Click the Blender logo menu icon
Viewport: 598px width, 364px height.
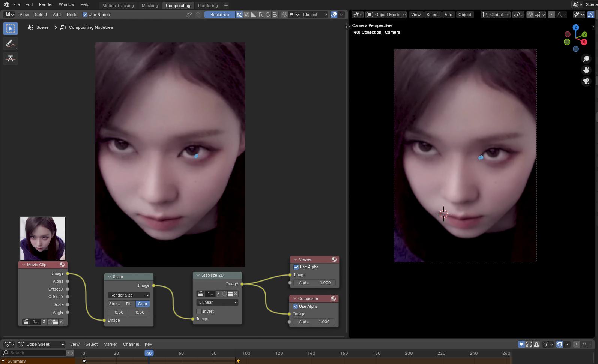(x=6, y=4)
